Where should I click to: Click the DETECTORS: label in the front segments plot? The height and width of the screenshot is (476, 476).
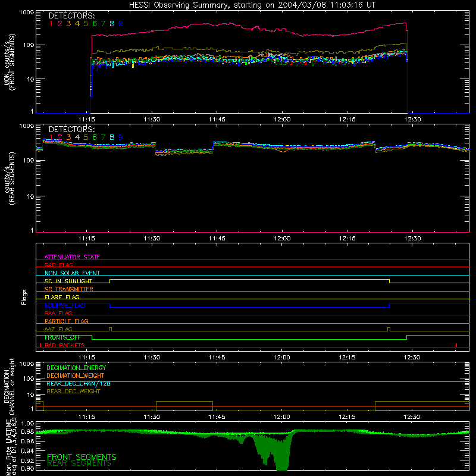tap(71, 15)
